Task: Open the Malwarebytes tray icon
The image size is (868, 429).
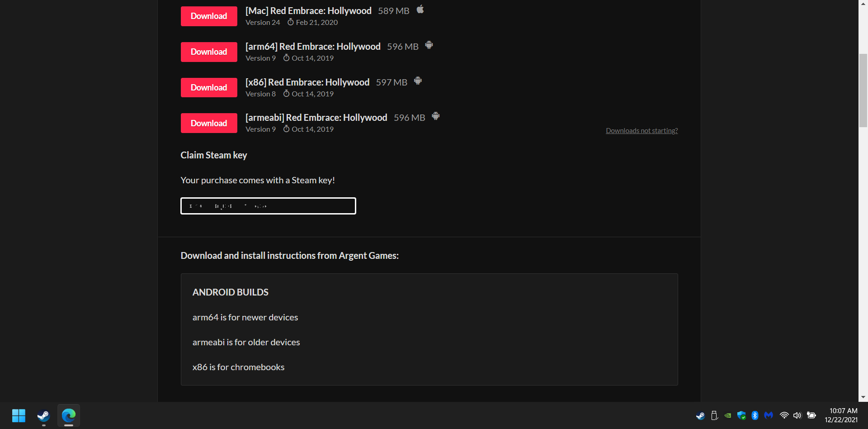Action: pos(769,415)
